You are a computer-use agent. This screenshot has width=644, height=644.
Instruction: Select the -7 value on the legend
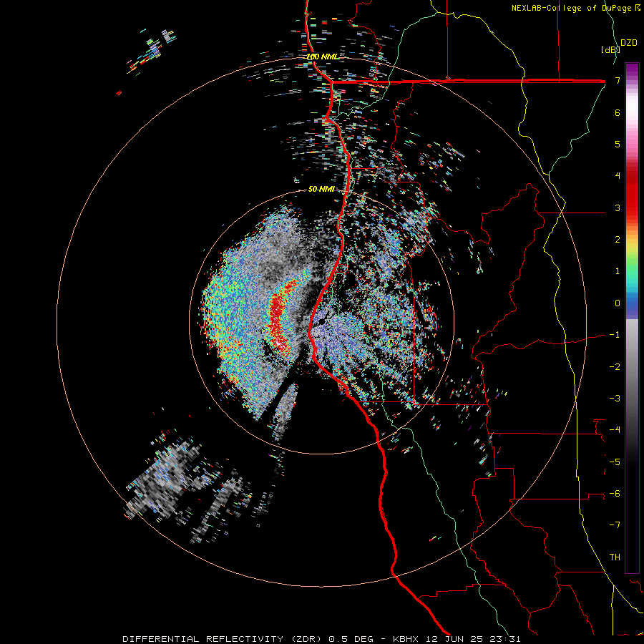click(615, 525)
